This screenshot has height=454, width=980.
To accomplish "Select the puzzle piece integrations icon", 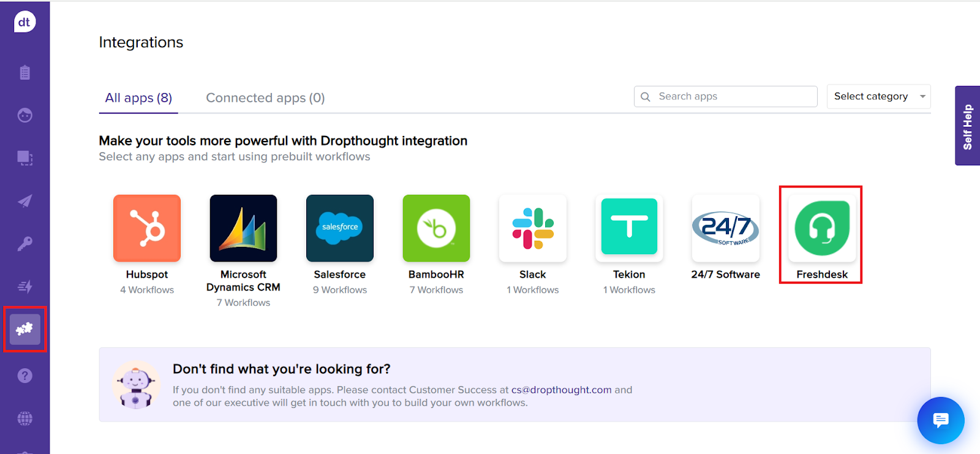I will (24, 330).
